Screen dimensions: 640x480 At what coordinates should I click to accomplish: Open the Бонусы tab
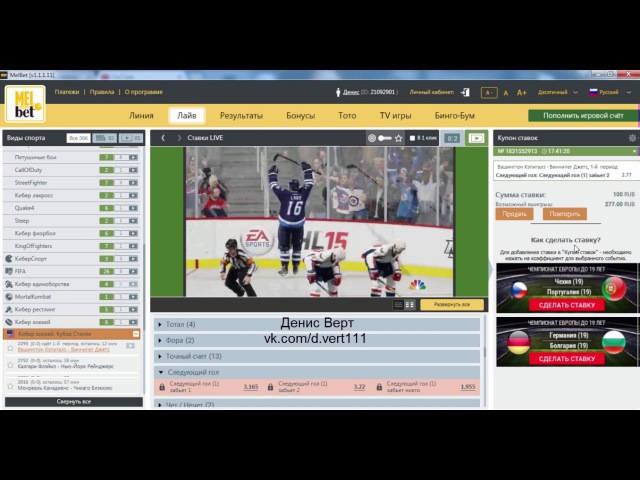(300, 116)
